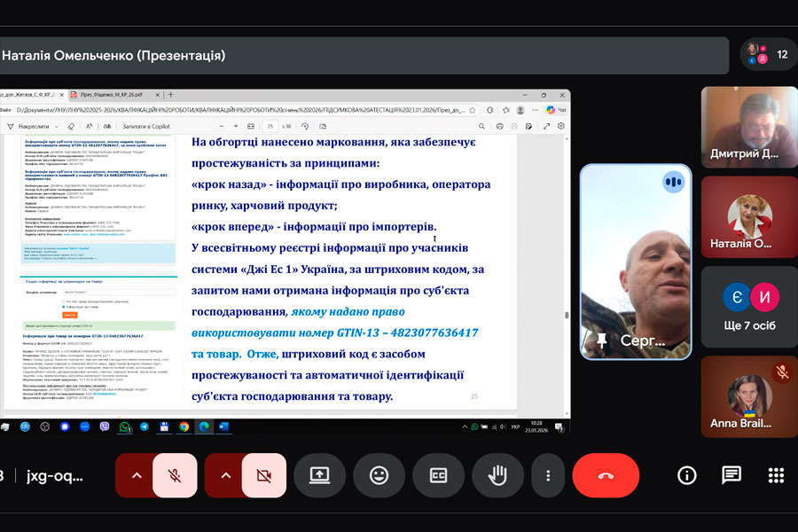
Task: Open the 'Ще 7 осіб' tile
Action: 749,307
